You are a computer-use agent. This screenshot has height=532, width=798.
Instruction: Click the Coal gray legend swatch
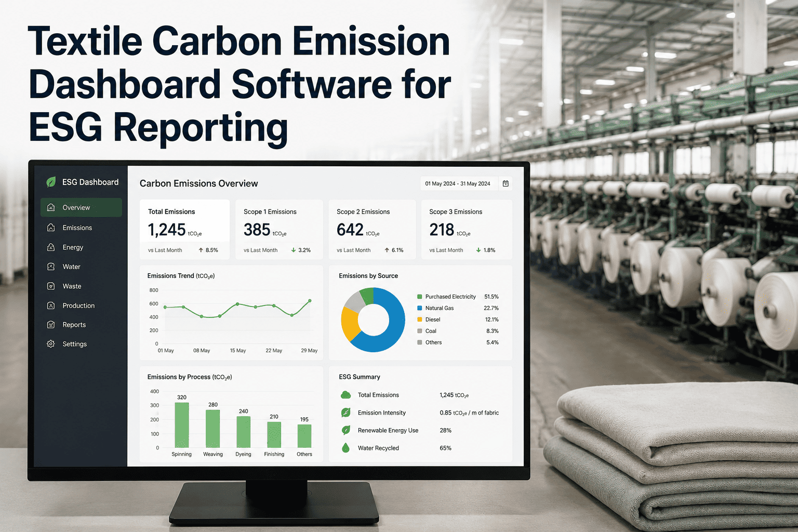(420, 331)
